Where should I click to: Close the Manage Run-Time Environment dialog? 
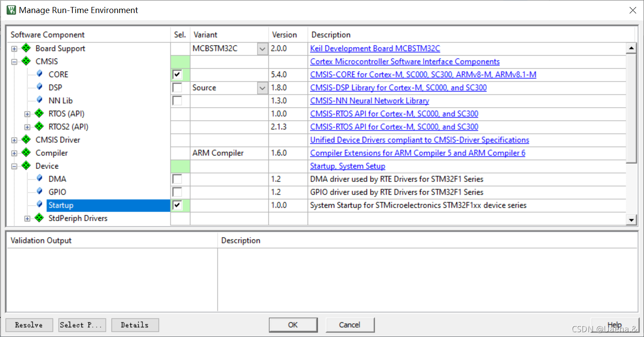[x=633, y=10]
